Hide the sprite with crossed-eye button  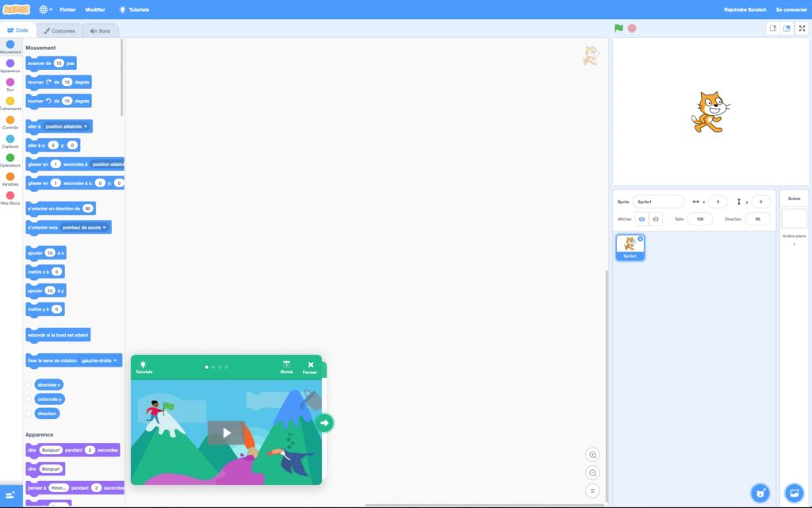656,219
